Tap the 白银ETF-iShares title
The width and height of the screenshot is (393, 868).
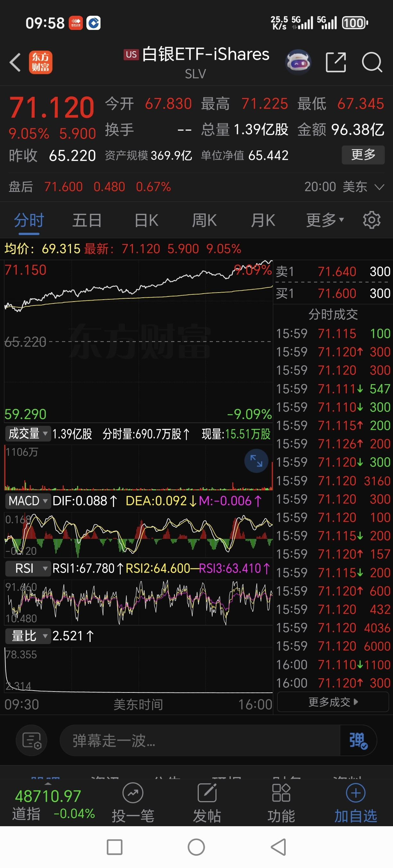205,54
